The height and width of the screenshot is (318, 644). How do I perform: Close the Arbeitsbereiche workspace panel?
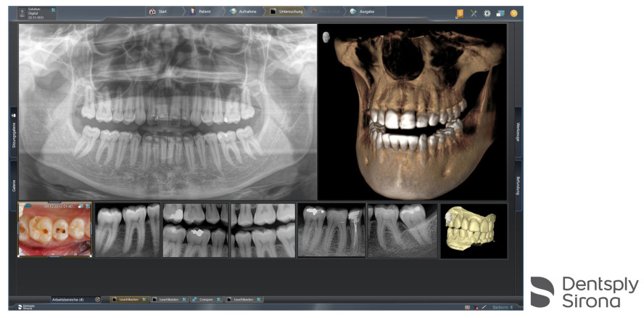tap(97, 299)
